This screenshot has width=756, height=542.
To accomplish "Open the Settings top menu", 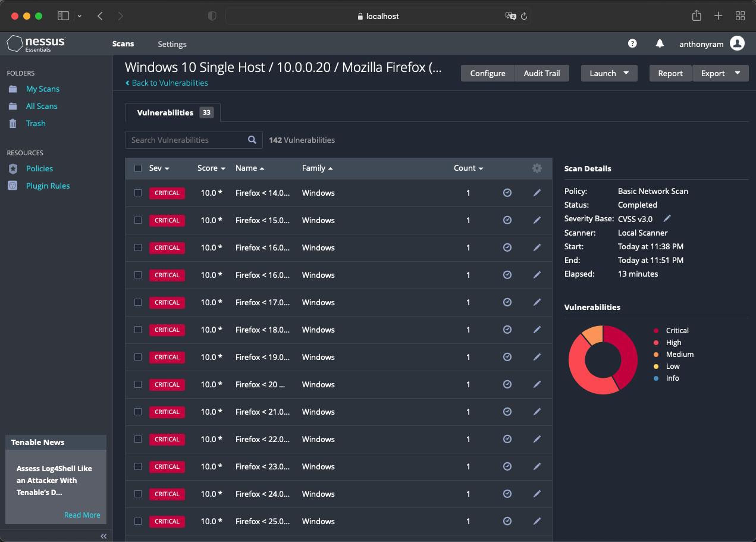I will [172, 44].
